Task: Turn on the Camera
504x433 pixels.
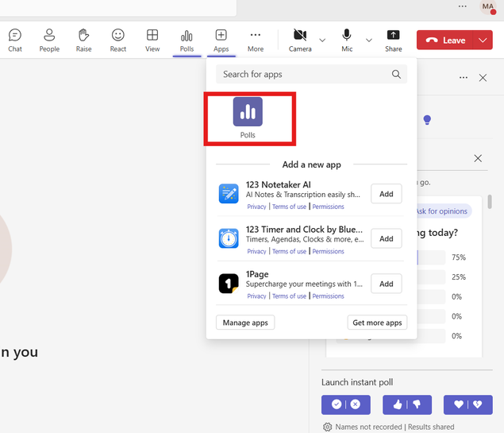Action: point(300,41)
